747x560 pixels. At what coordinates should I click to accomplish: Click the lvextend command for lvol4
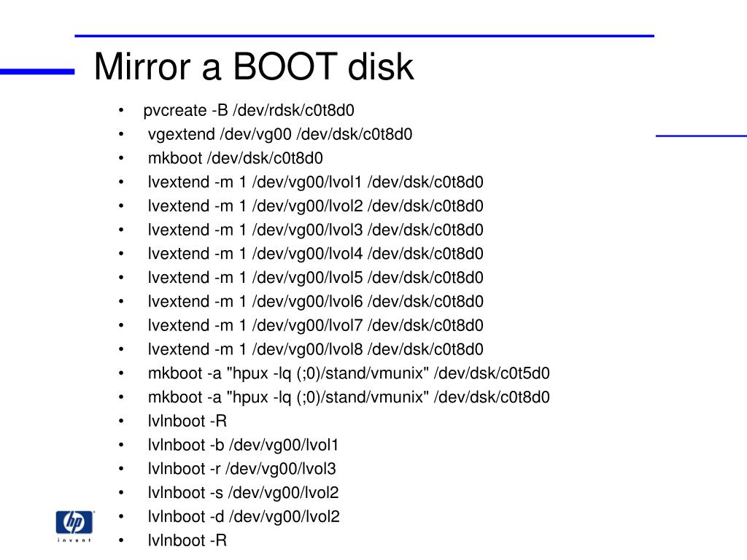pyautogui.click(x=315, y=253)
